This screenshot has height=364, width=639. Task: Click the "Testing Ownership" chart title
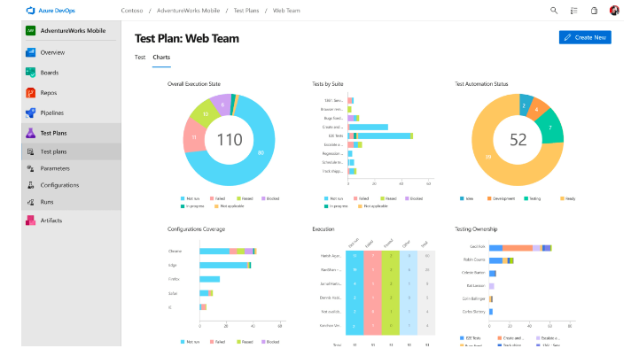click(x=476, y=228)
